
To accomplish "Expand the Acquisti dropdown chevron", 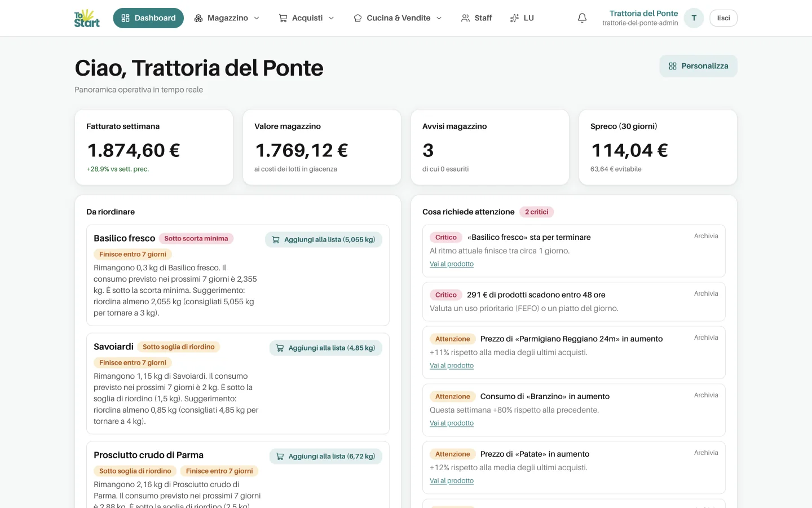I will pos(331,18).
